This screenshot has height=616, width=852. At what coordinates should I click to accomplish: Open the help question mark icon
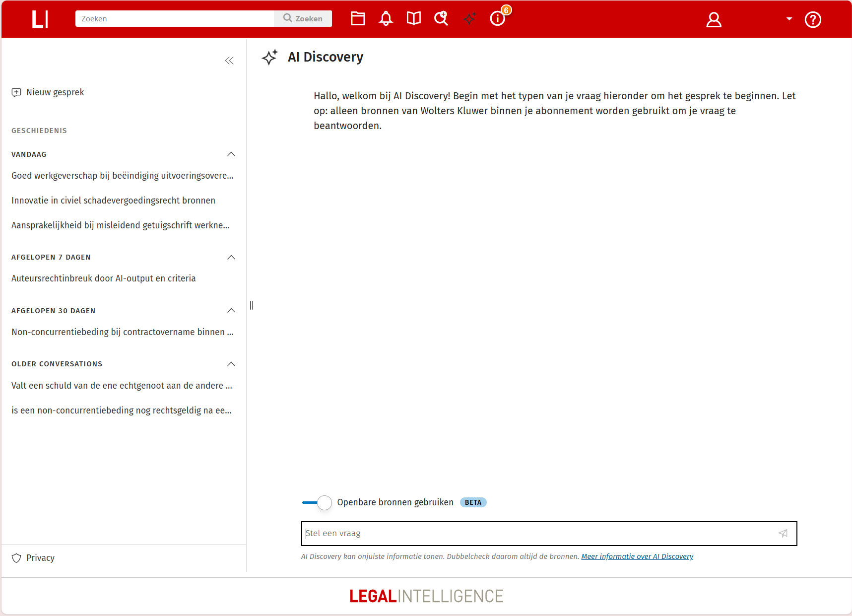[x=812, y=20]
